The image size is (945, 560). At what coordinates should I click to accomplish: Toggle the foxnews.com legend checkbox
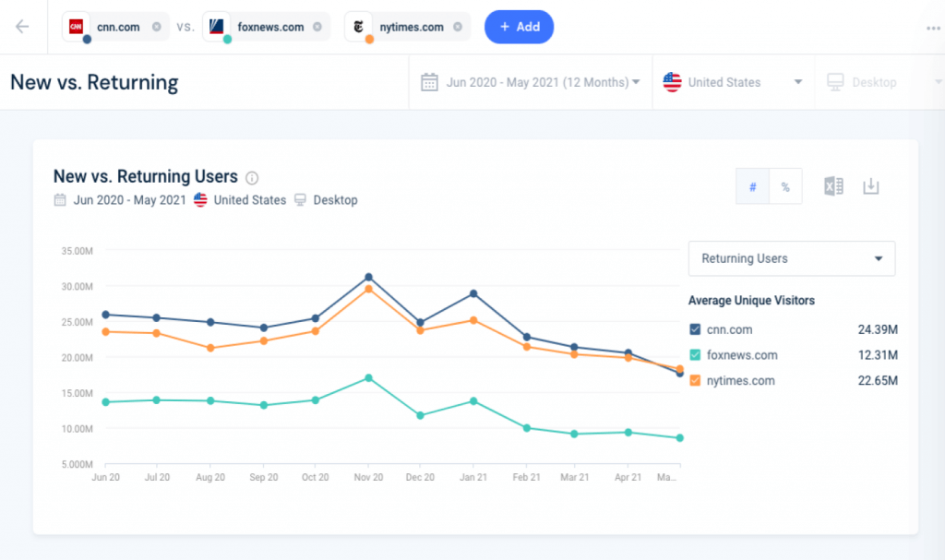[x=696, y=355]
